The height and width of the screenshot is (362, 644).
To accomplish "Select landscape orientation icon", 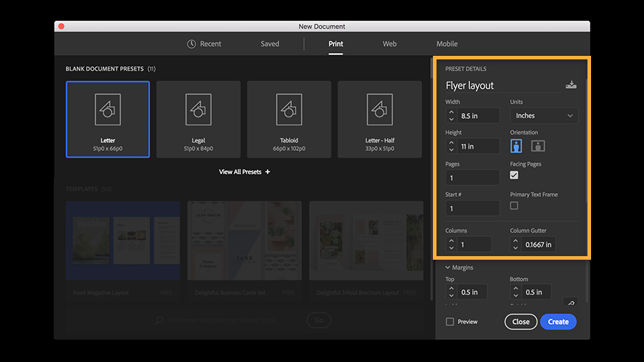I will [x=538, y=146].
